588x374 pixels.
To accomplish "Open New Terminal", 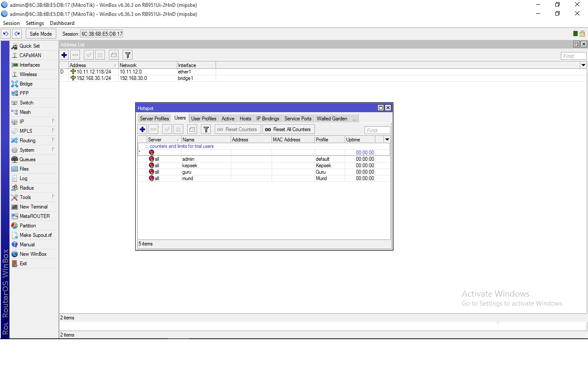I will (34, 207).
